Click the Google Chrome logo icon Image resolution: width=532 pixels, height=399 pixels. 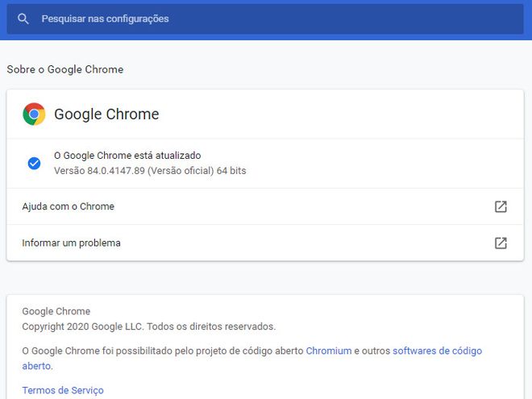point(34,114)
